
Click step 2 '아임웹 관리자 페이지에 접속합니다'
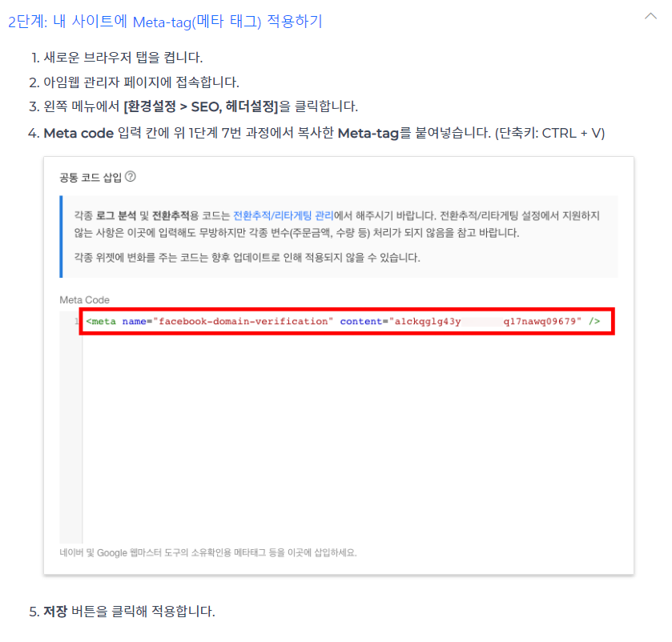point(141,82)
